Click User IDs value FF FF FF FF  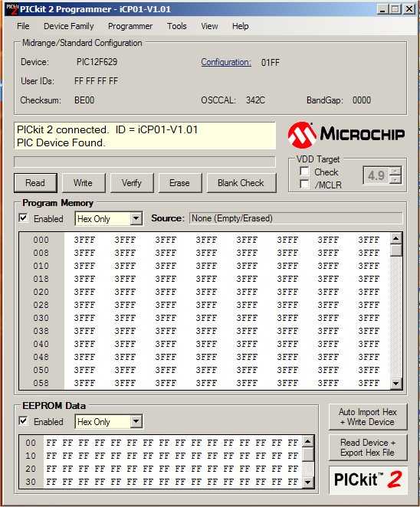96,81
